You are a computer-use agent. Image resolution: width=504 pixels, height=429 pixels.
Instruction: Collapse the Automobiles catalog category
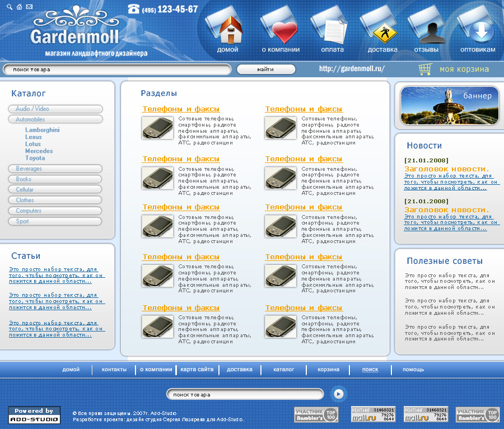coord(55,119)
